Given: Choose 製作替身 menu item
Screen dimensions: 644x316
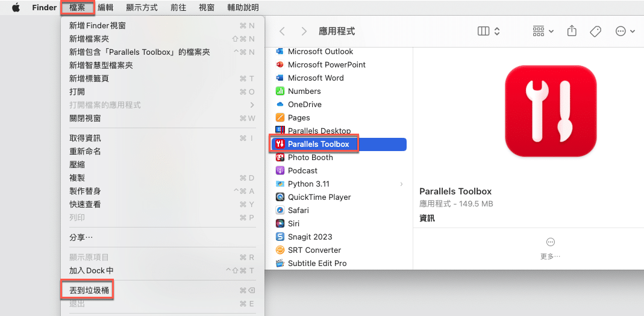Looking at the screenshot, I should click(162, 191).
